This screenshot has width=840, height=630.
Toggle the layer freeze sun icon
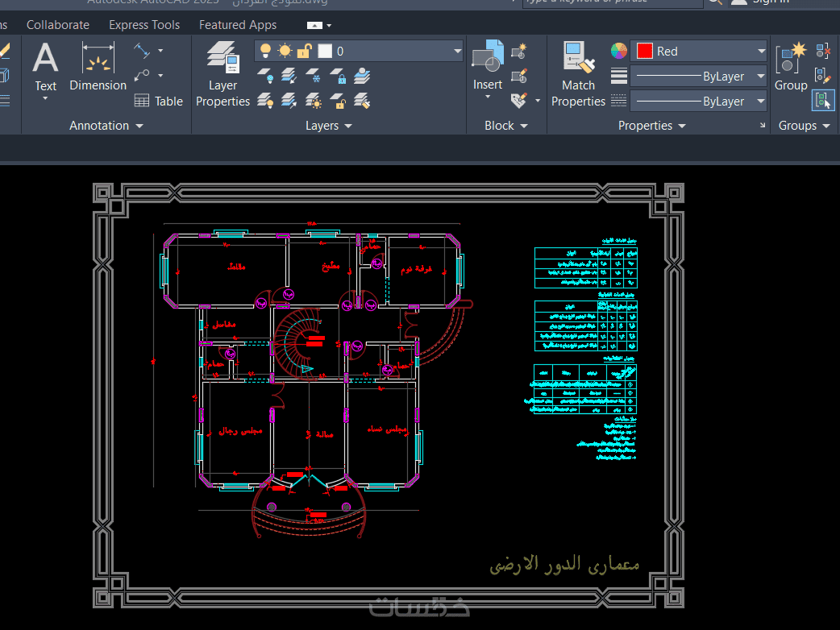point(285,51)
